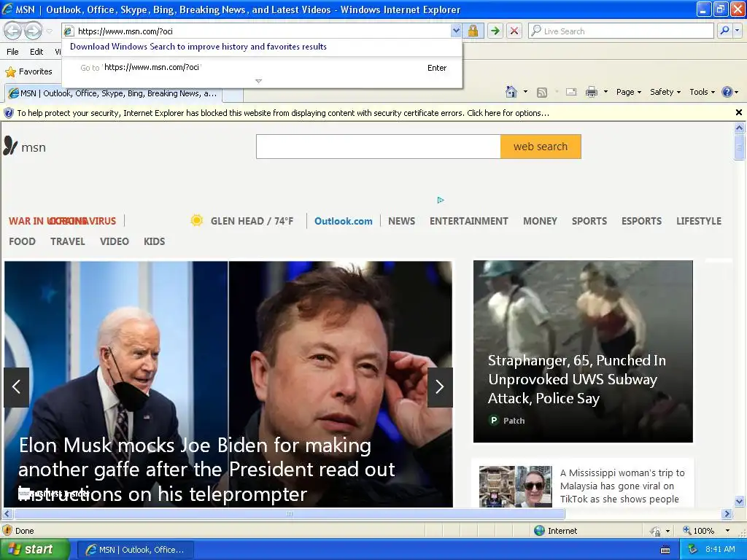
Task: Click the vertical scrollbar up arrow
Action: [740, 128]
